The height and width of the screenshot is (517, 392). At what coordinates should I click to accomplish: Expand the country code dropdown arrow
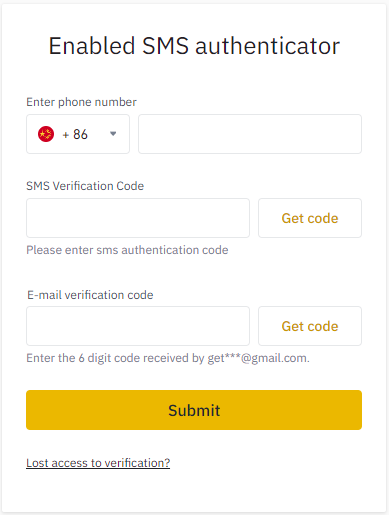click(x=114, y=135)
